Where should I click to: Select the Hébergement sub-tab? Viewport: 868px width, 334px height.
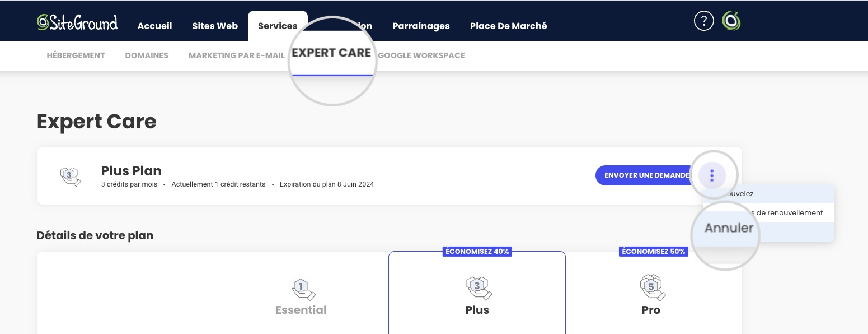pos(76,55)
